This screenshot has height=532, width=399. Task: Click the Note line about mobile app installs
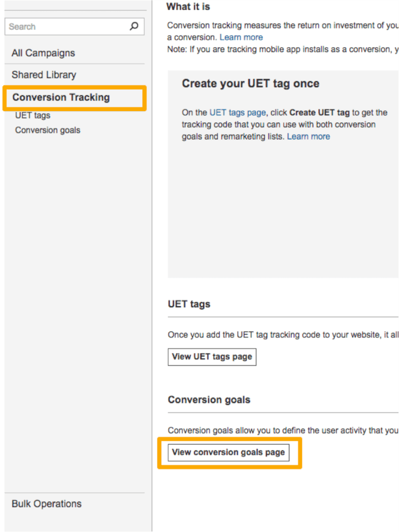282,49
